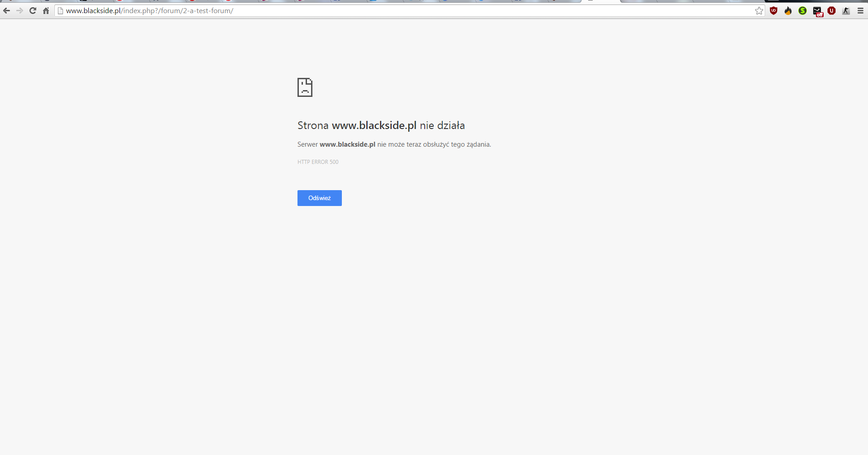This screenshot has height=455, width=868.
Task: Open the Chrome hamburger menu
Action: (860, 11)
